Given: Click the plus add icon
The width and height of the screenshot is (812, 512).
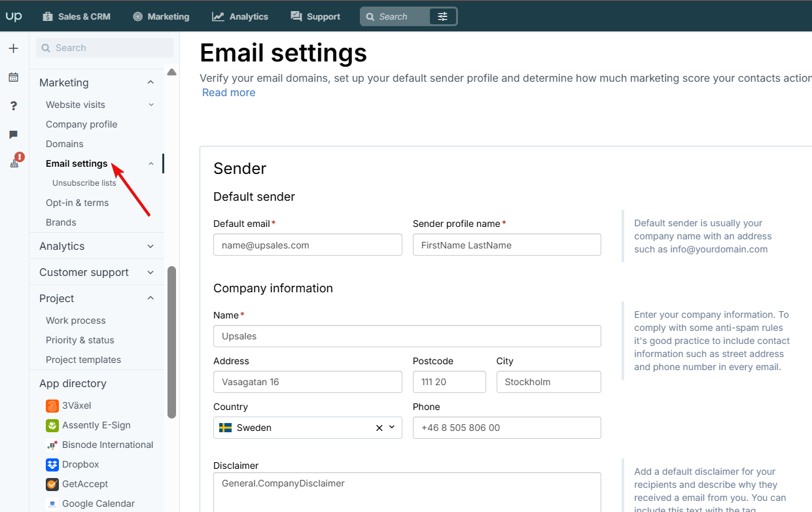Looking at the screenshot, I should 13,48.
